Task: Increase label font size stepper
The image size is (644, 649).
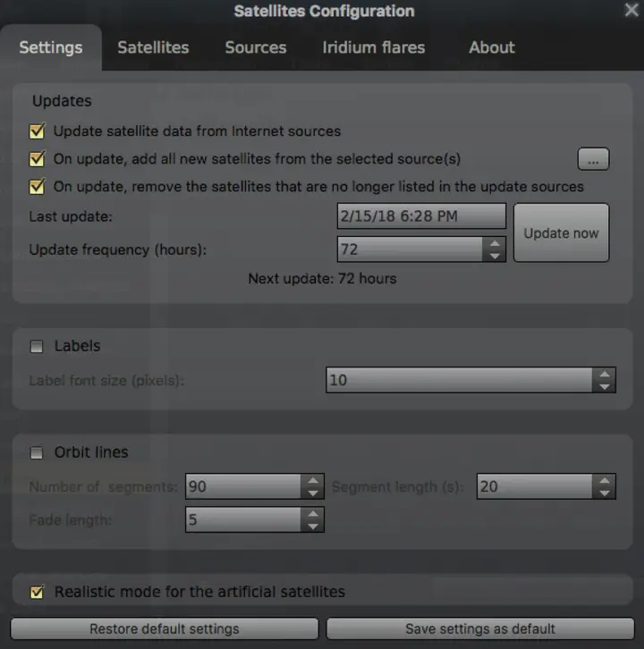Action: tap(606, 374)
